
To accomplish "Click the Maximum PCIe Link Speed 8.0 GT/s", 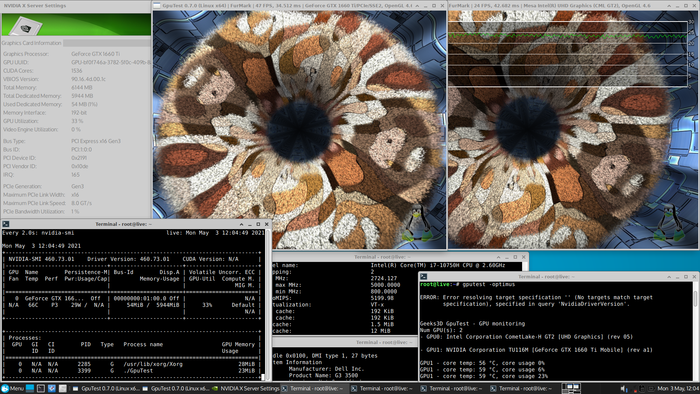I will (81, 203).
